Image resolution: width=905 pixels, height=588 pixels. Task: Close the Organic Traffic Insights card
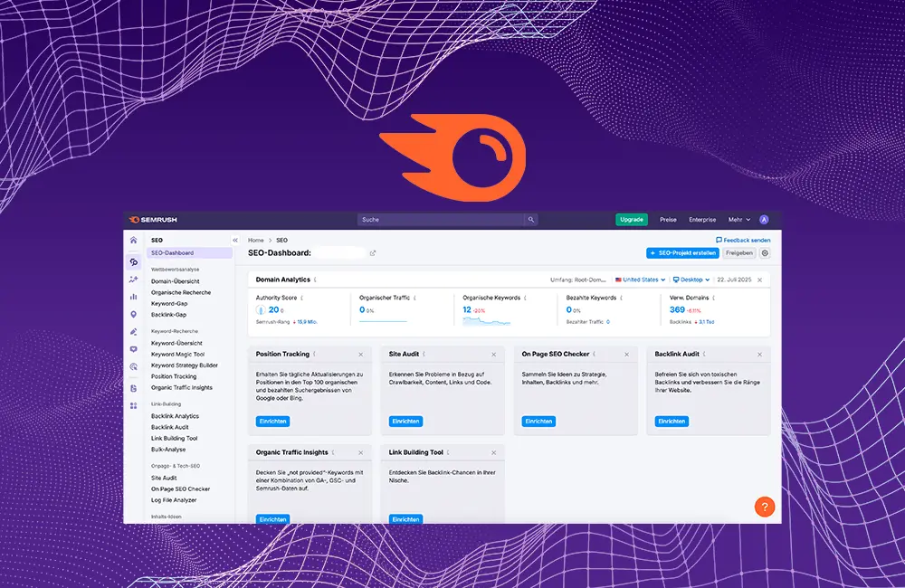pyautogui.click(x=361, y=453)
